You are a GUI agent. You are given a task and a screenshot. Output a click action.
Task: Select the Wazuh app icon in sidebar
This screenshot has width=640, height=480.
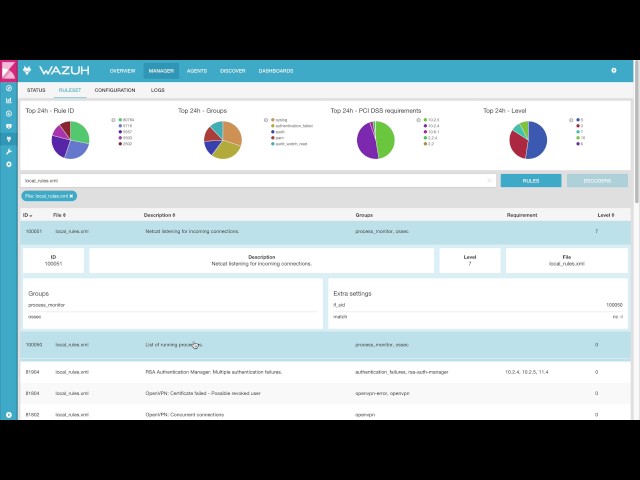[9, 139]
